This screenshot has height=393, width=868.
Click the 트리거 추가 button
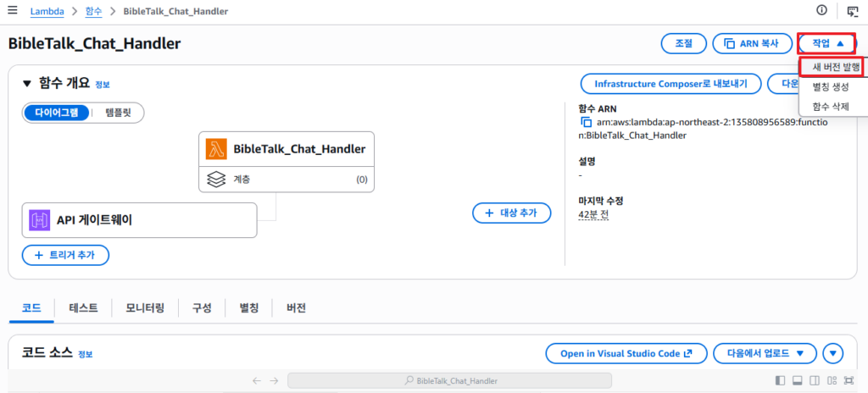pos(65,255)
